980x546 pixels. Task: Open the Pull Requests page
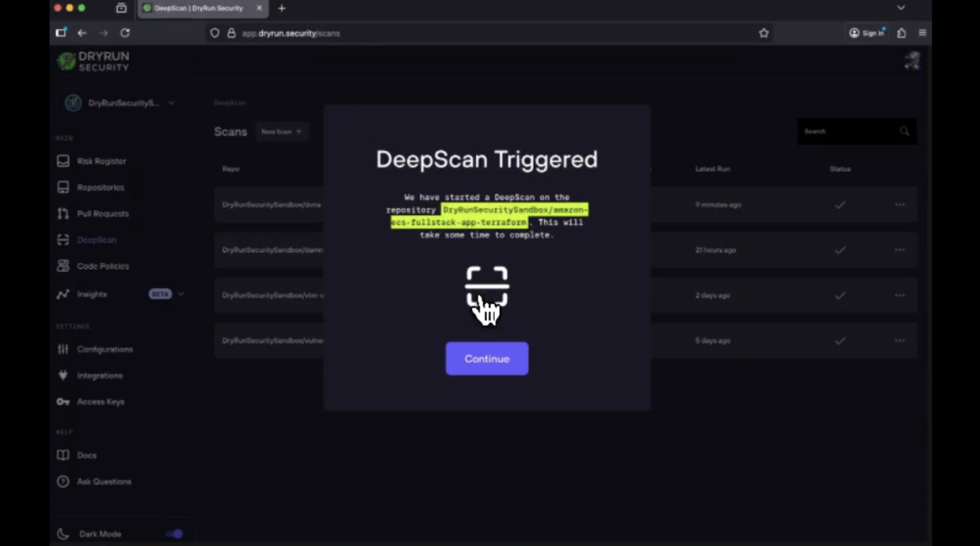click(x=103, y=214)
